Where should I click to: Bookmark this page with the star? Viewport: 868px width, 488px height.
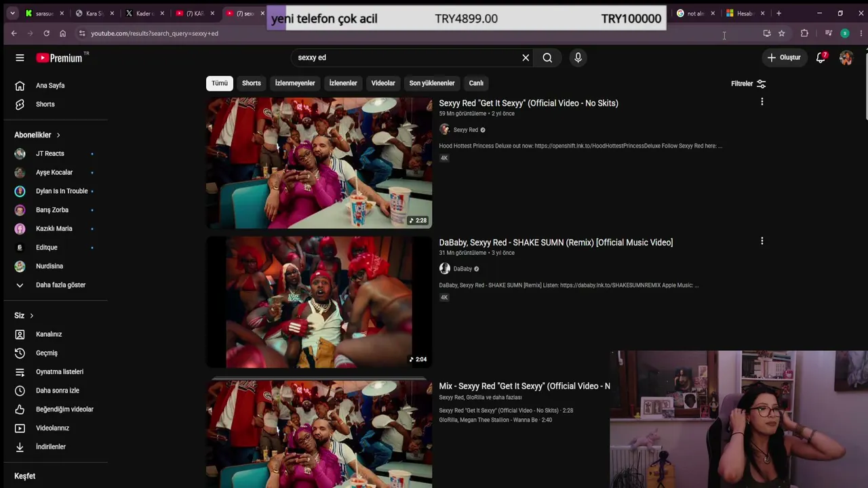click(x=781, y=33)
